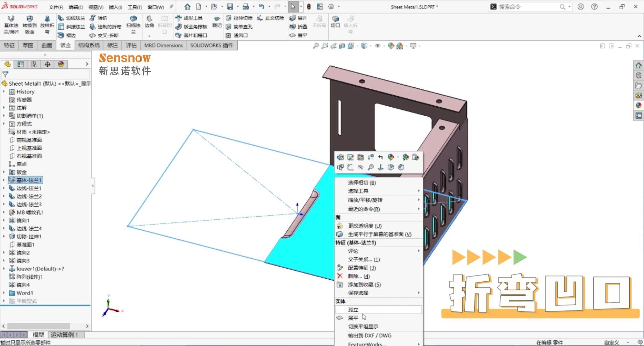Expand the History tree node
Viewport: 644px width, 346px height.
[x=4, y=92]
